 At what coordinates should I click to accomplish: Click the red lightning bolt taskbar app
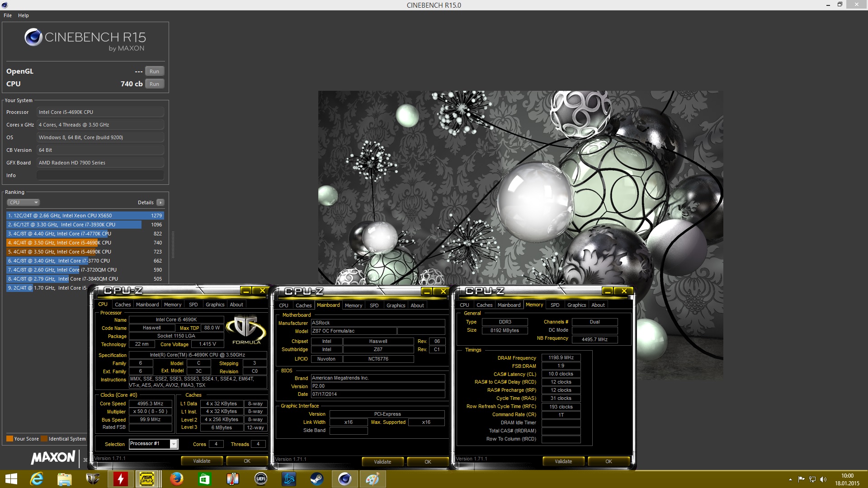(120, 479)
